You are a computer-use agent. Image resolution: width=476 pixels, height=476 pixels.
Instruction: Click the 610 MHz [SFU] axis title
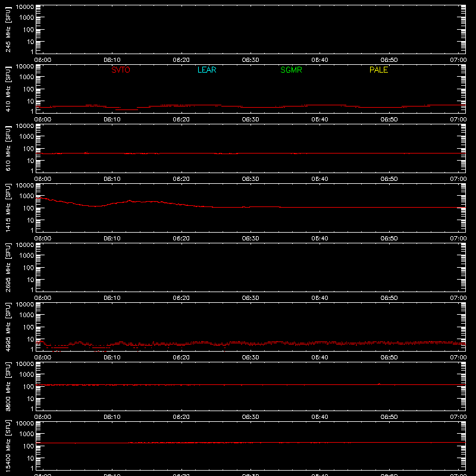pyautogui.click(x=8, y=148)
